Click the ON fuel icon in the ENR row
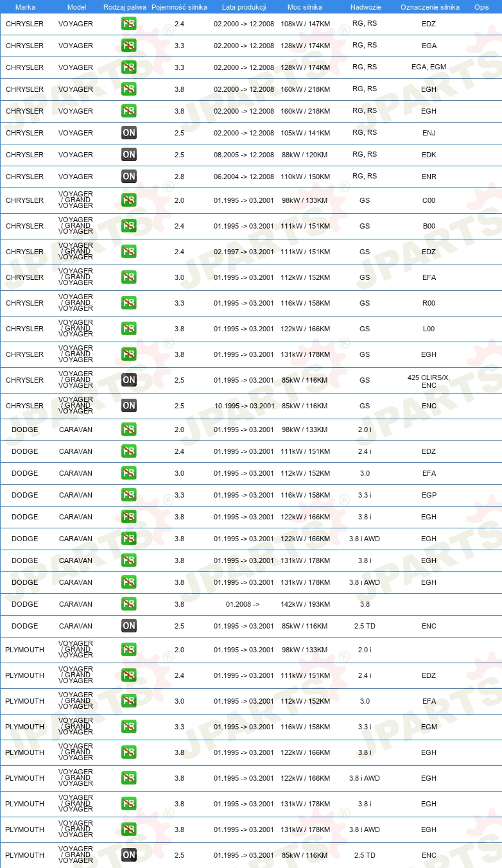 pos(129,177)
